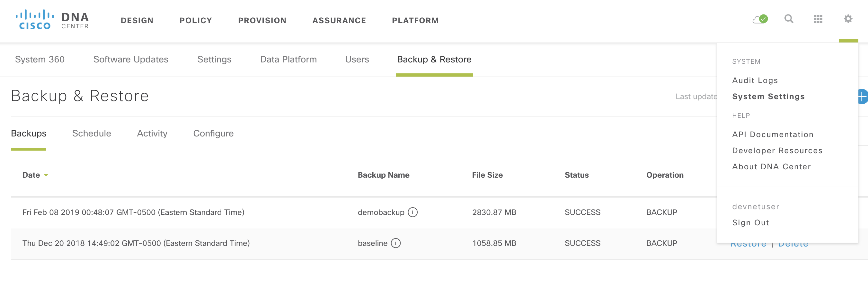
Task: View info icon next to baseline backup
Action: [x=396, y=243]
